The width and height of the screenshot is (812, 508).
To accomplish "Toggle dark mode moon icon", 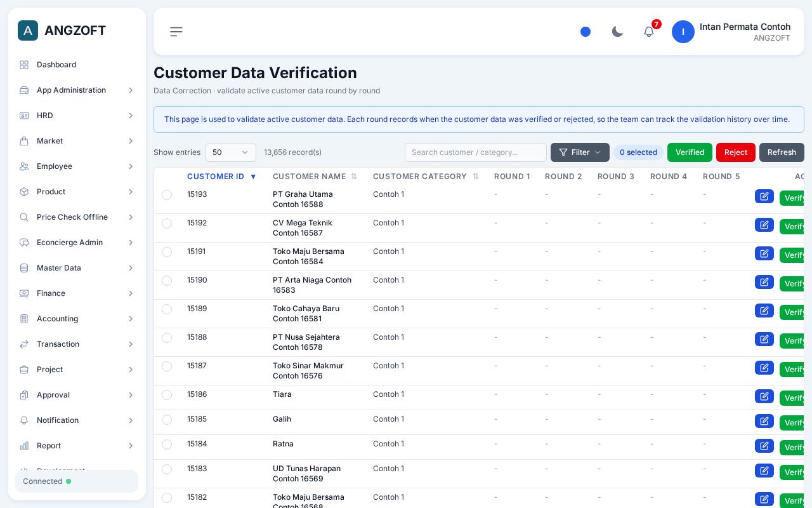I will pyautogui.click(x=617, y=32).
